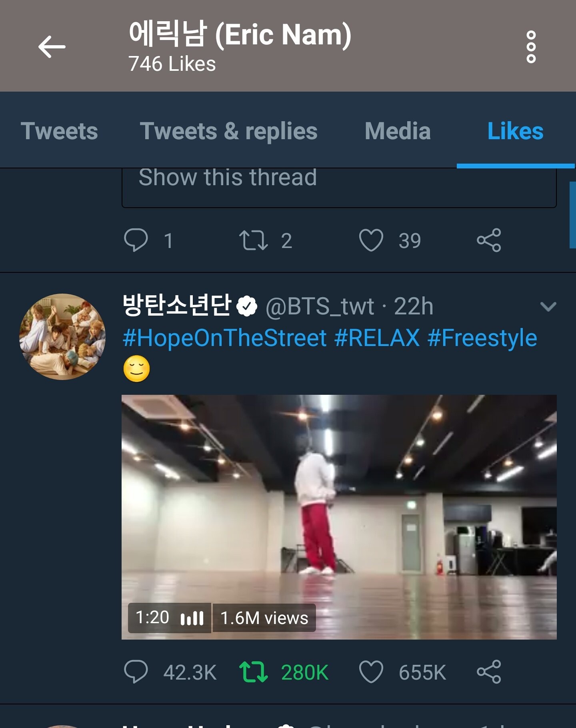The image size is (576, 728).
Task: Like the tweet with 39 likes
Action: [x=371, y=240]
